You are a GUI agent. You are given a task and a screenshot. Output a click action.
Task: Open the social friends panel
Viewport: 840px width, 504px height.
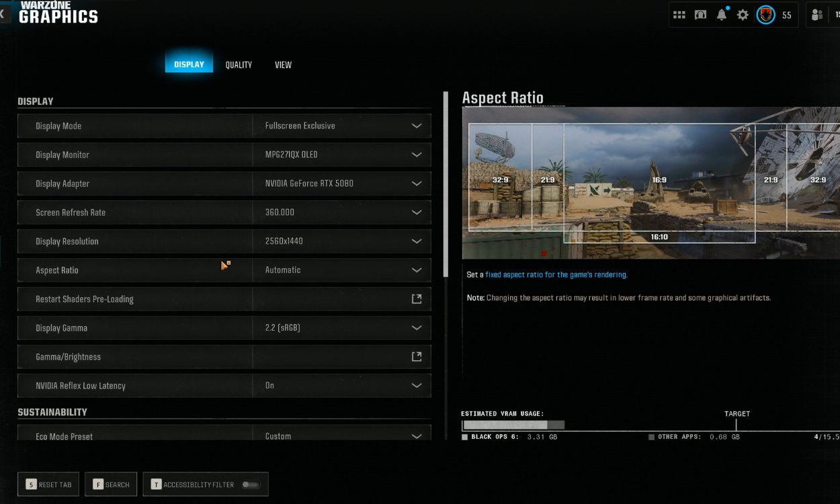[818, 14]
